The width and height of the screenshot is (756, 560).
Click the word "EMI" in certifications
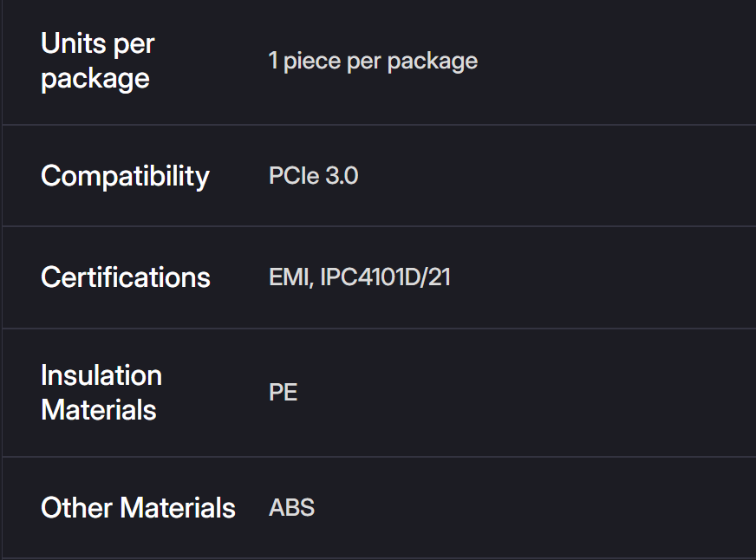click(290, 277)
